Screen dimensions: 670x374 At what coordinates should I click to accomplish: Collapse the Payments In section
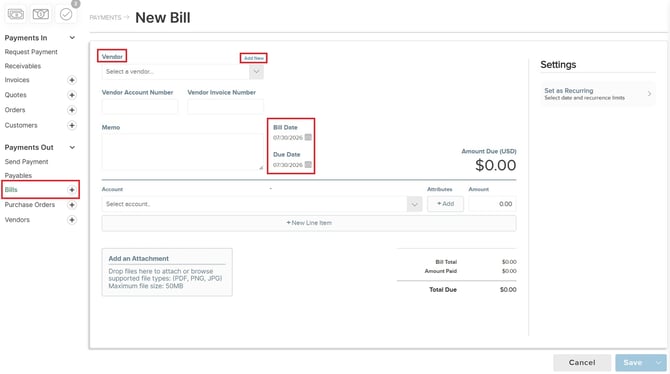(72, 38)
